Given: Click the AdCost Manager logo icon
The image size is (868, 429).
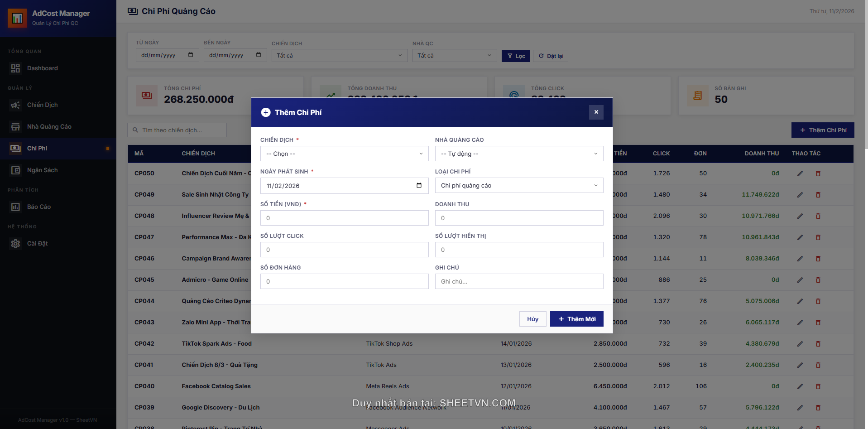Looking at the screenshot, I should [x=17, y=18].
